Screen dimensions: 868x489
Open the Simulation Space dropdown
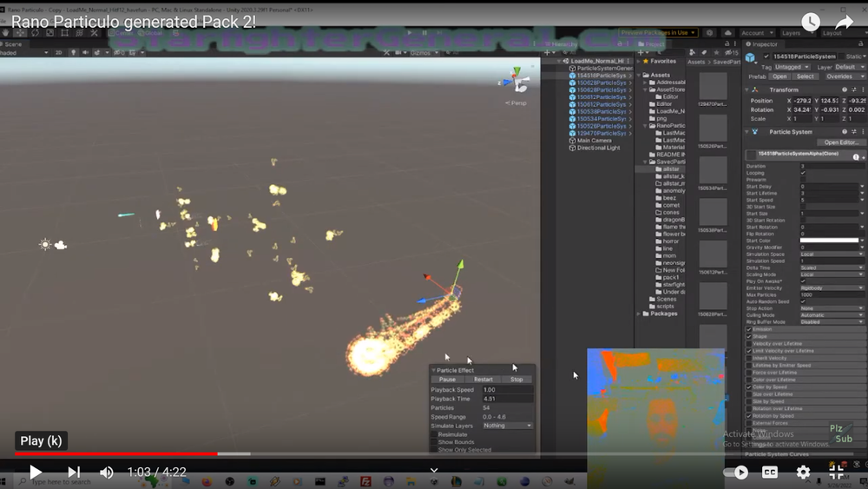click(x=832, y=254)
